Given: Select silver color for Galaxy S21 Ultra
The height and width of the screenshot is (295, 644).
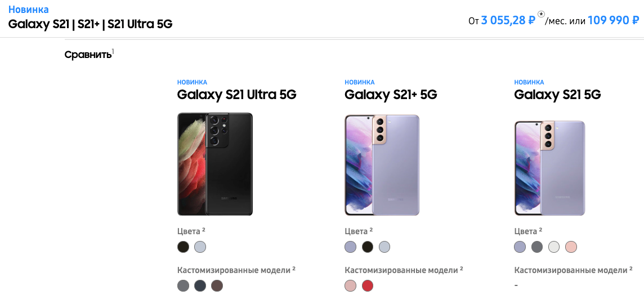Looking at the screenshot, I should pos(200,247).
